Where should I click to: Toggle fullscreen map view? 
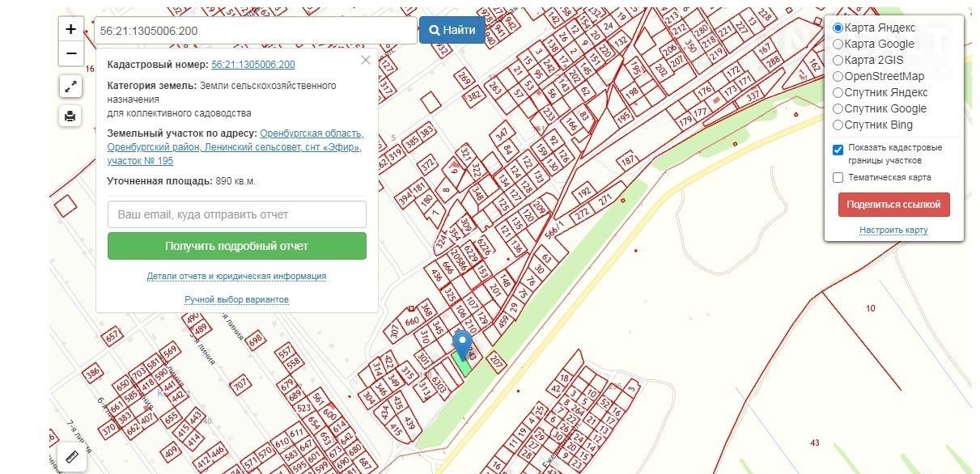70,87
